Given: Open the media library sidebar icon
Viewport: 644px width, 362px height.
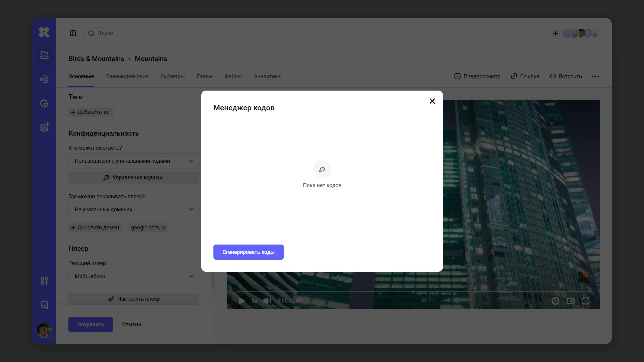Looking at the screenshot, I should click(x=44, y=55).
